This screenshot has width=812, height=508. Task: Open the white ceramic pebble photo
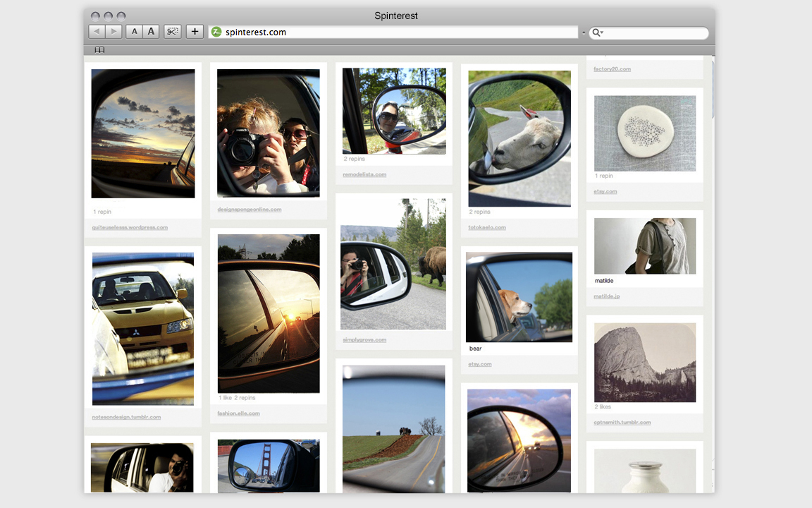[x=645, y=133]
